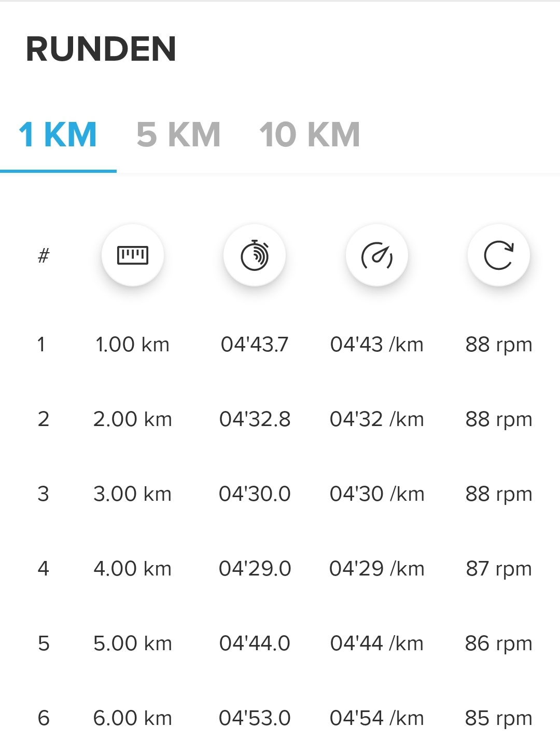The width and height of the screenshot is (560, 754).
Task: Tap the distance ruler column icon
Action: pos(133,255)
